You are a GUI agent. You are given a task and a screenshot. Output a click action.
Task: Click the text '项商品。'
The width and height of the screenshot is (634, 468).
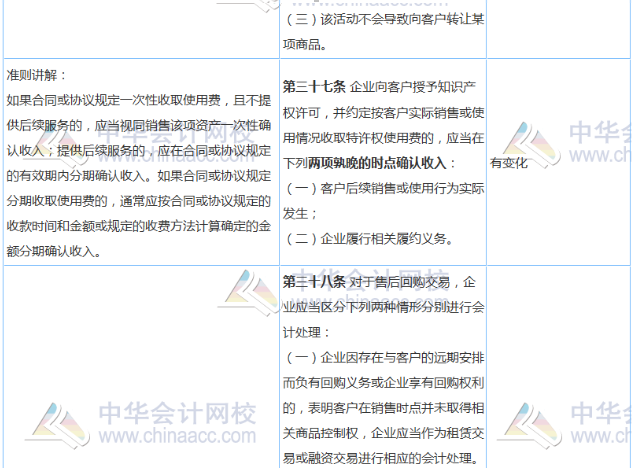click(305, 44)
